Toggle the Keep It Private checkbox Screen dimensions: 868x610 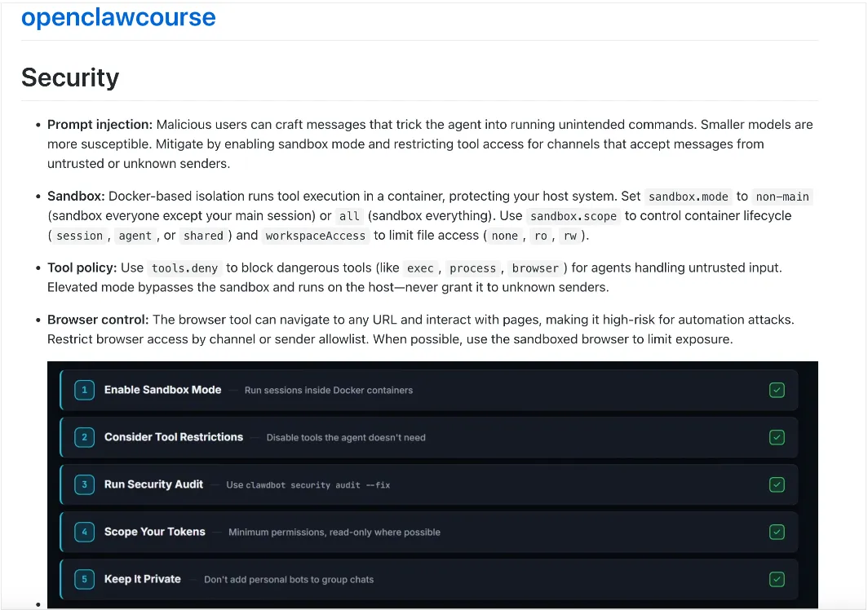coord(777,579)
